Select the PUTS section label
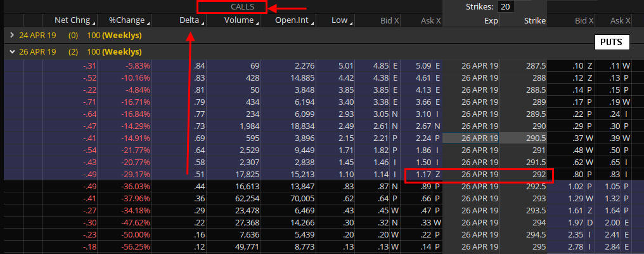Screen dimensions: 644x254 611,43
